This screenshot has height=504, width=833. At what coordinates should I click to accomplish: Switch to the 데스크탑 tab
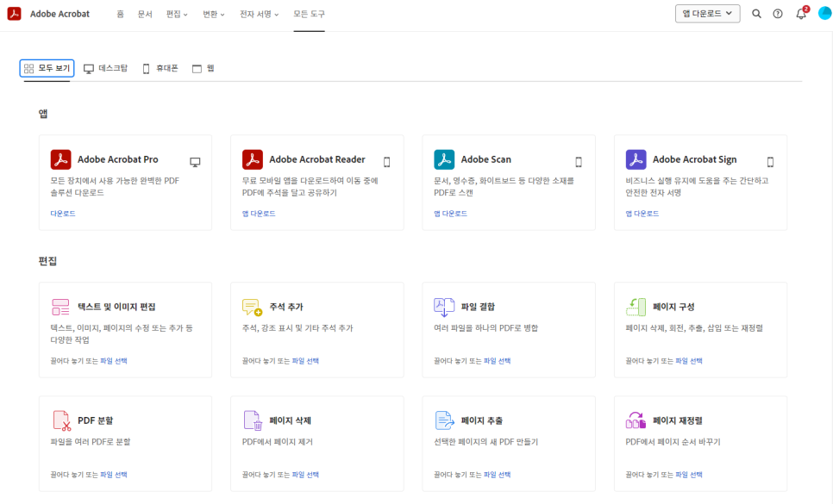pyautogui.click(x=106, y=68)
